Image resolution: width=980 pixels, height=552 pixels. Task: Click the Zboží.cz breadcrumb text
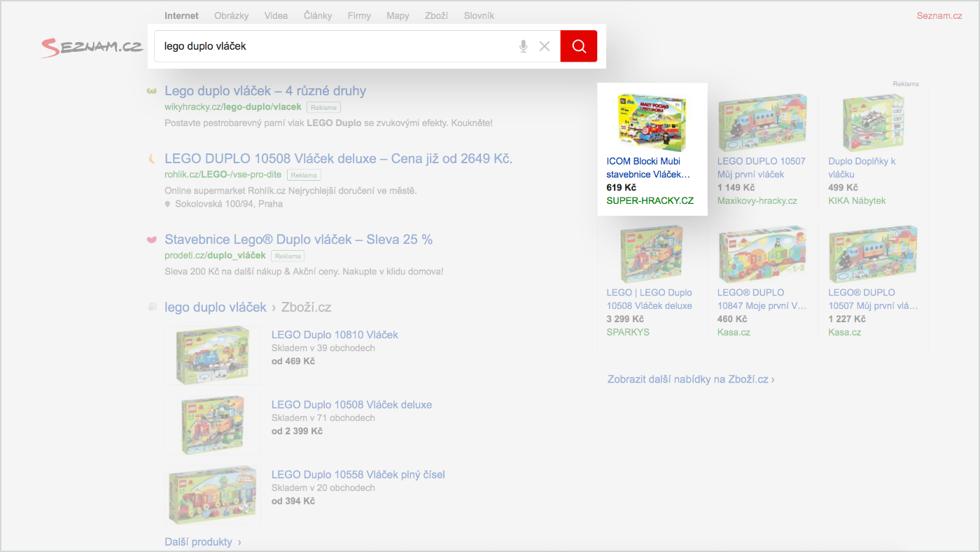[306, 307]
